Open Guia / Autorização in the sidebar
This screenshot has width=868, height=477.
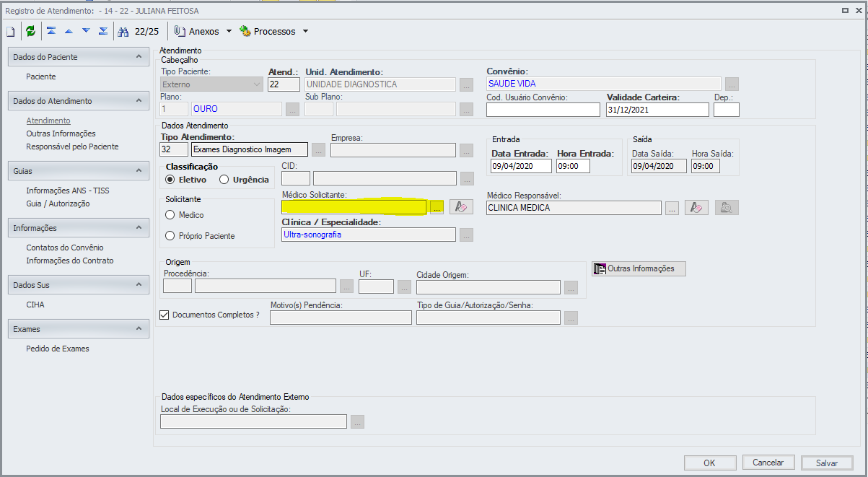[58, 204]
